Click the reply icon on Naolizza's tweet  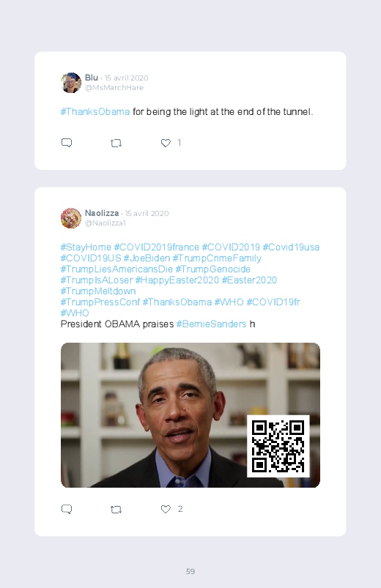coord(67,509)
